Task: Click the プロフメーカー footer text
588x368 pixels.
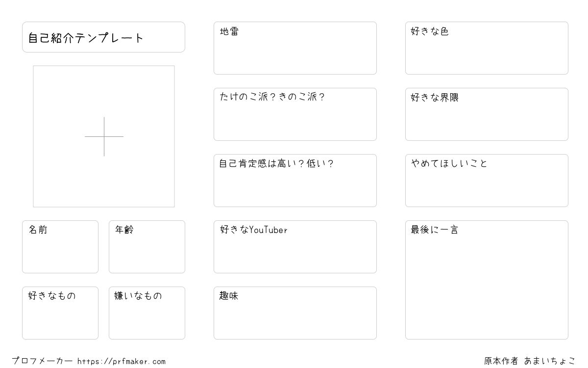Action: 42,361
